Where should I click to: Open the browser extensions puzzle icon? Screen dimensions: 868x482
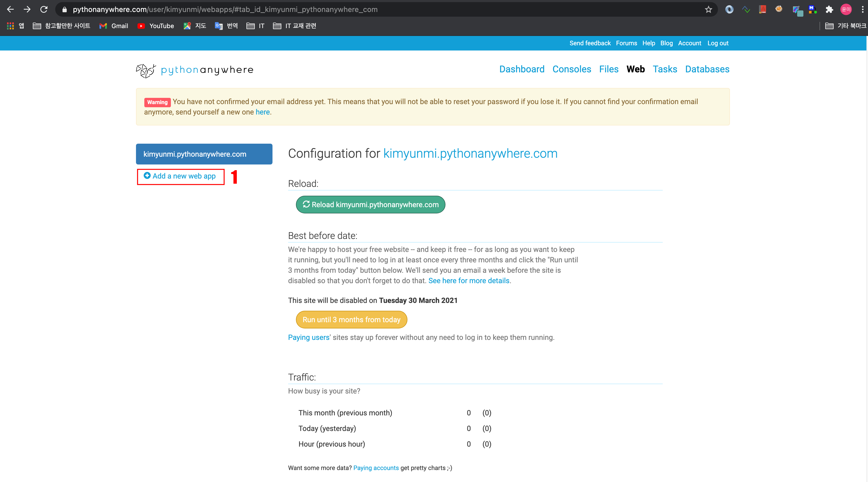pyautogui.click(x=829, y=9)
